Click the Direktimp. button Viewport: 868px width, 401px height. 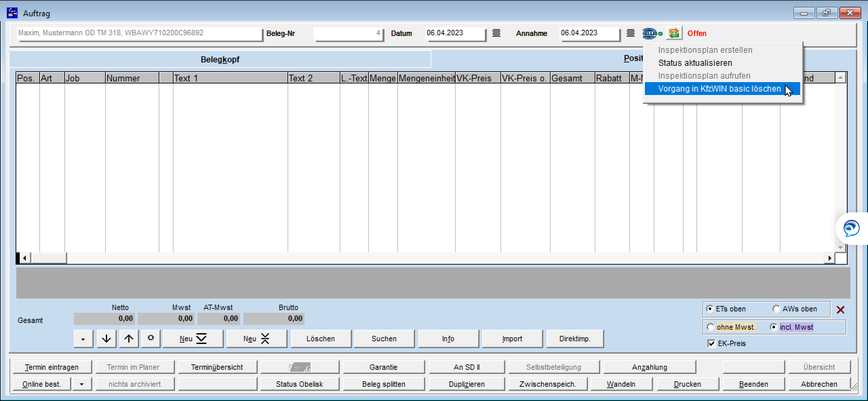[x=575, y=339]
